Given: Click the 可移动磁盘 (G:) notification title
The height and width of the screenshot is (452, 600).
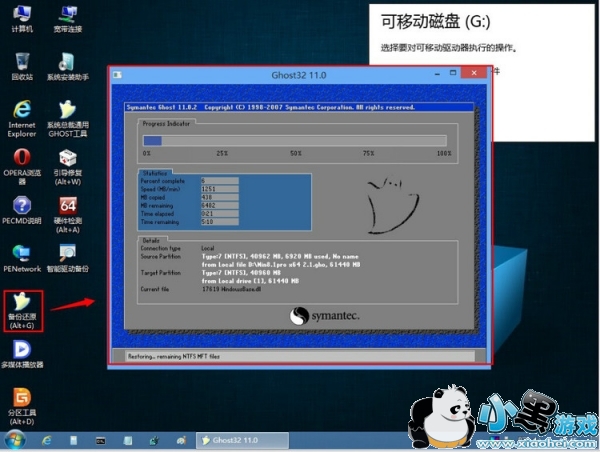Looking at the screenshot, I should [435, 21].
